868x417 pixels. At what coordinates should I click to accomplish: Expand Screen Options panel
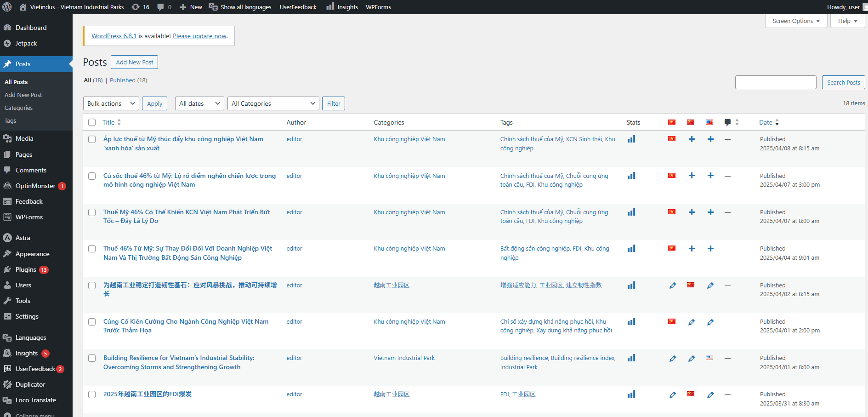point(796,21)
